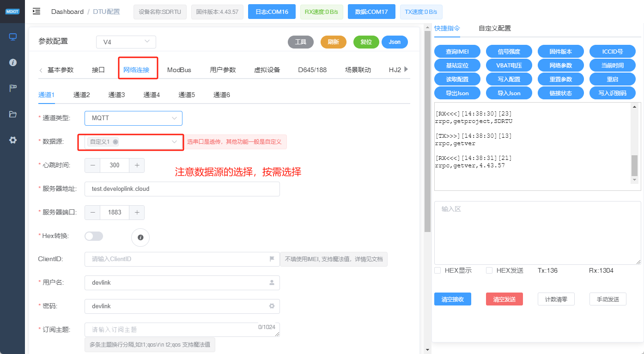Click the user icon in 用户名 field

click(272, 282)
